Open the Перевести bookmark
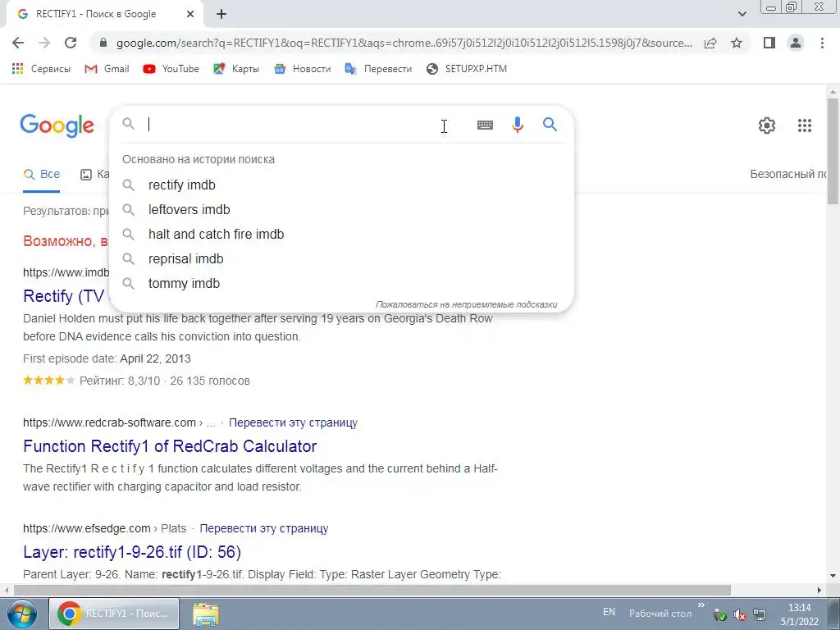 (378, 69)
